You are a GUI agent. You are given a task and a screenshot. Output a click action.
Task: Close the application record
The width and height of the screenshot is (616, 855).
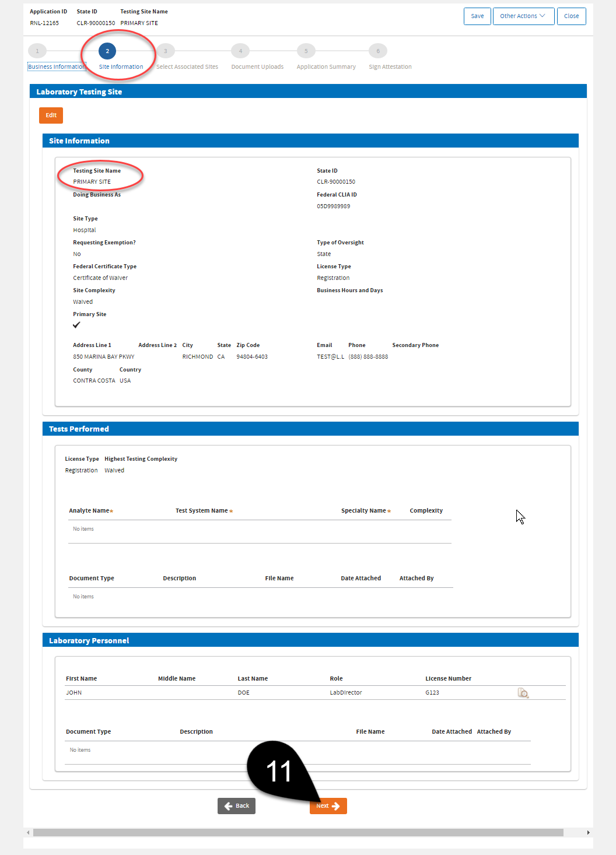(x=571, y=16)
